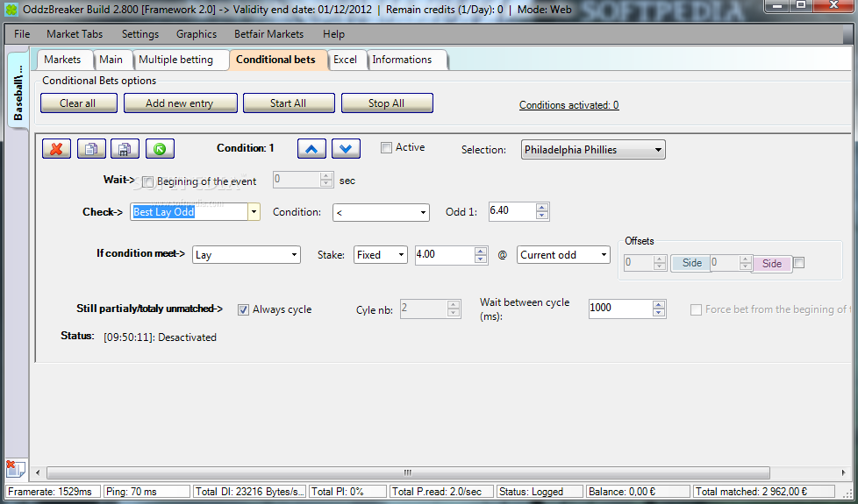Switch to the Markets tab
The height and width of the screenshot is (504, 858).
pos(62,60)
